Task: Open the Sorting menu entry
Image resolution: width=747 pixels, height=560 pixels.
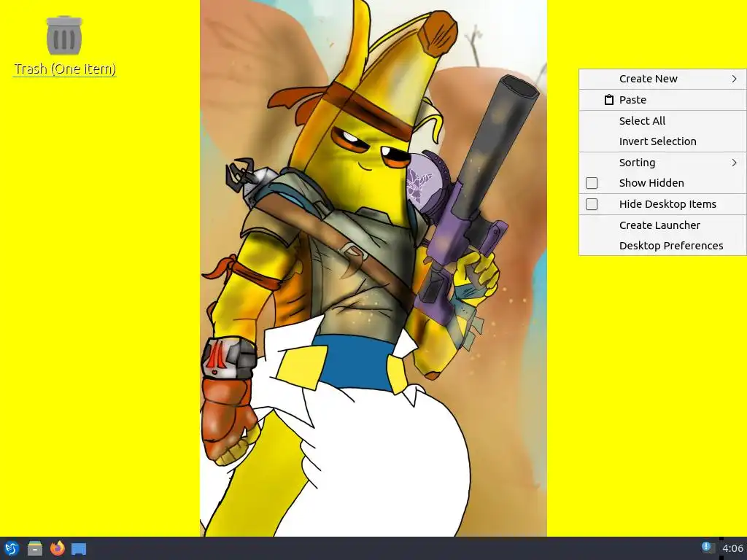Action: [662, 163]
